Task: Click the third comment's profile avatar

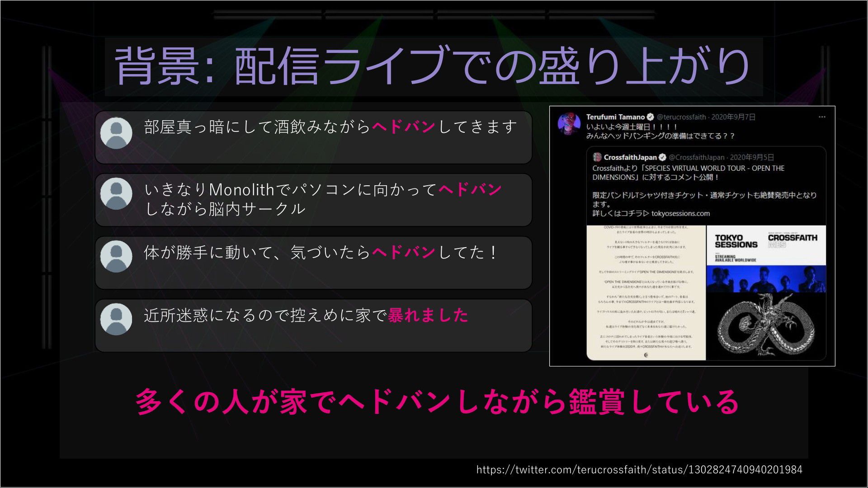Action: coord(116,256)
